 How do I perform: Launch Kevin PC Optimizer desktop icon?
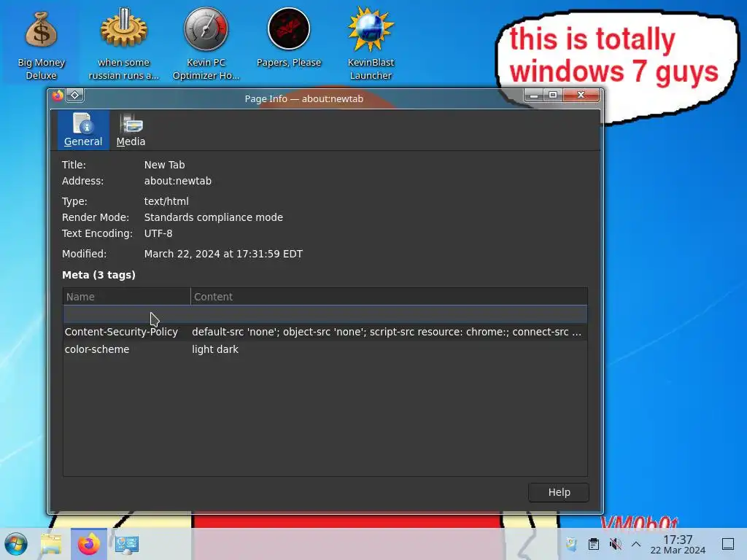pos(206,45)
